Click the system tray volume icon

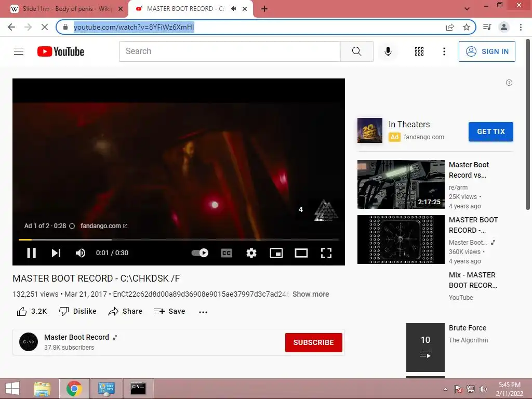(x=483, y=389)
